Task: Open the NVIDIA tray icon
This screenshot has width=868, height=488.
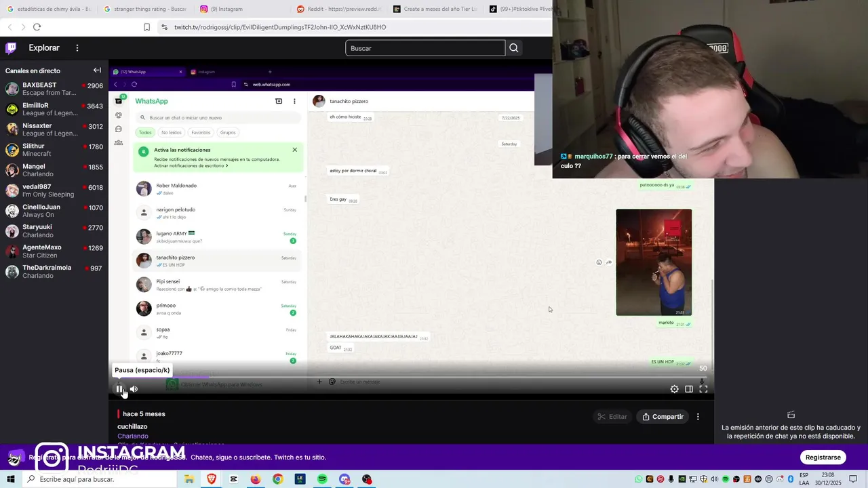Action: click(682, 479)
